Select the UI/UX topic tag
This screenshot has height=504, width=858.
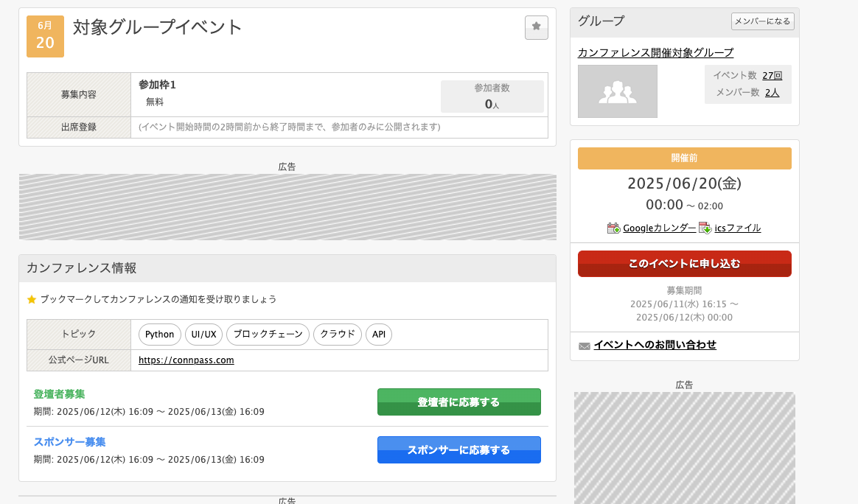point(204,335)
